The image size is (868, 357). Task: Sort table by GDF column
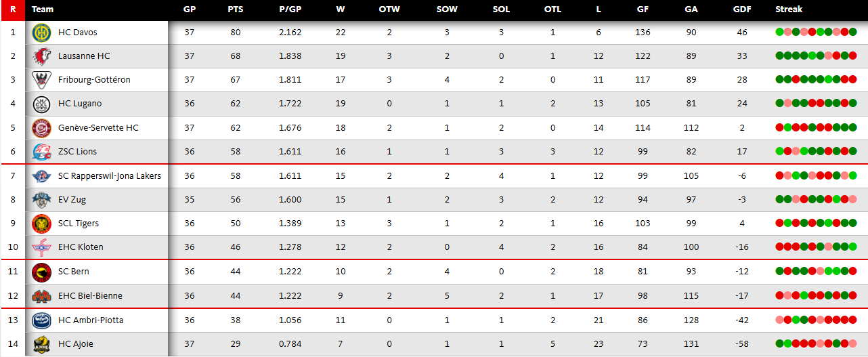tap(742, 9)
